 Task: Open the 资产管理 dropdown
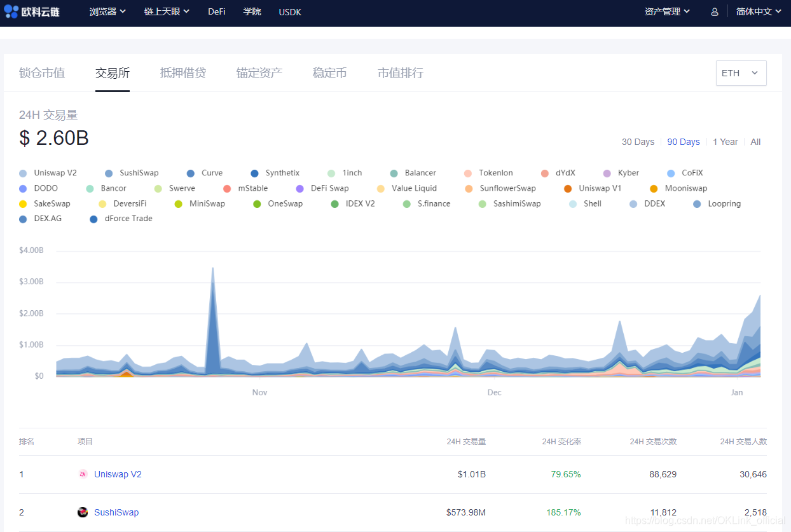[667, 12]
